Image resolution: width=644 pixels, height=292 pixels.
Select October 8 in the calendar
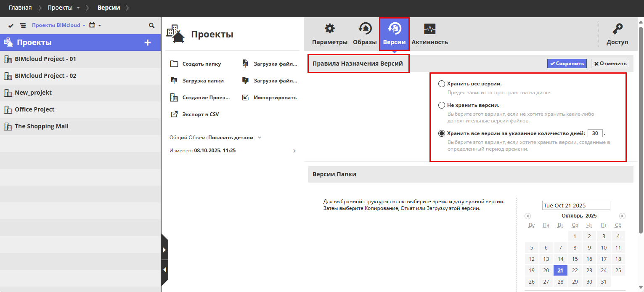point(575,248)
